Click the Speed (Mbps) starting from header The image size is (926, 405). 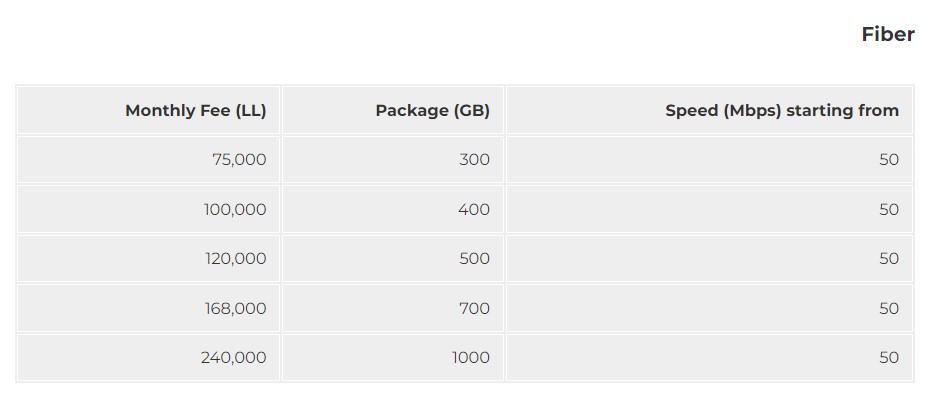pos(782,111)
